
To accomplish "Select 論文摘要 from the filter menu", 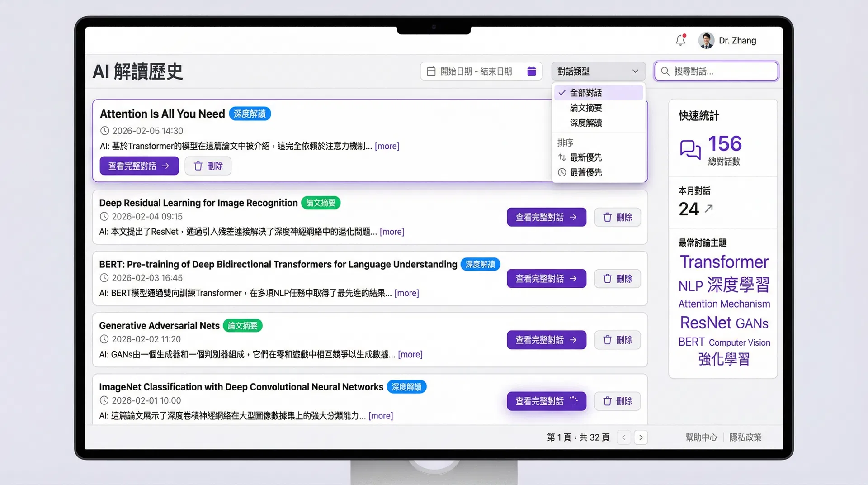I will pos(585,108).
